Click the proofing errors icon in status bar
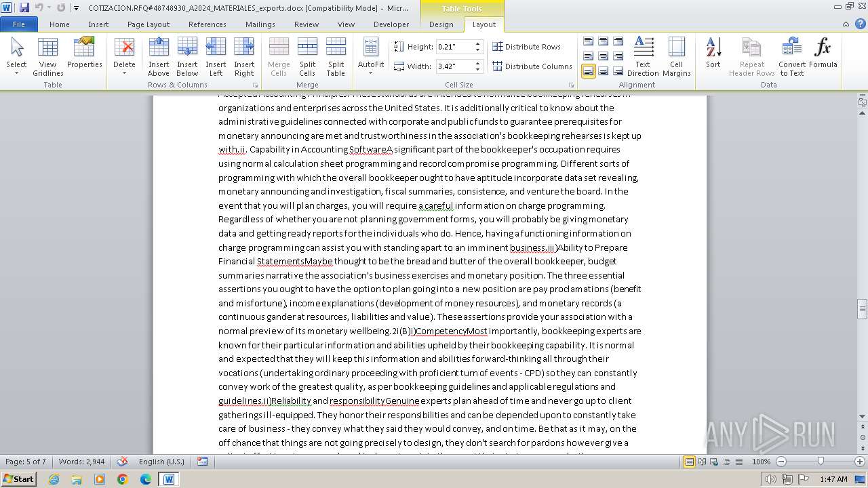Image resolution: width=868 pixels, height=488 pixels. click(123, 462)
